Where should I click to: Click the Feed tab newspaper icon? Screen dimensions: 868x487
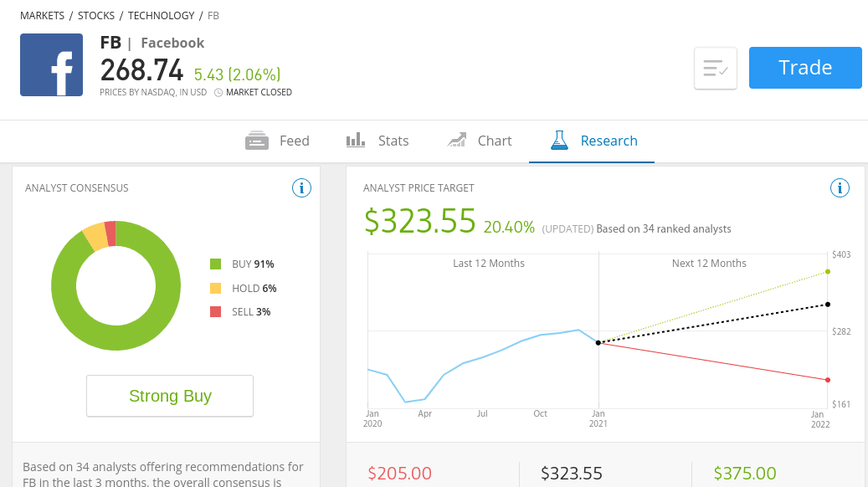point(256,141)
